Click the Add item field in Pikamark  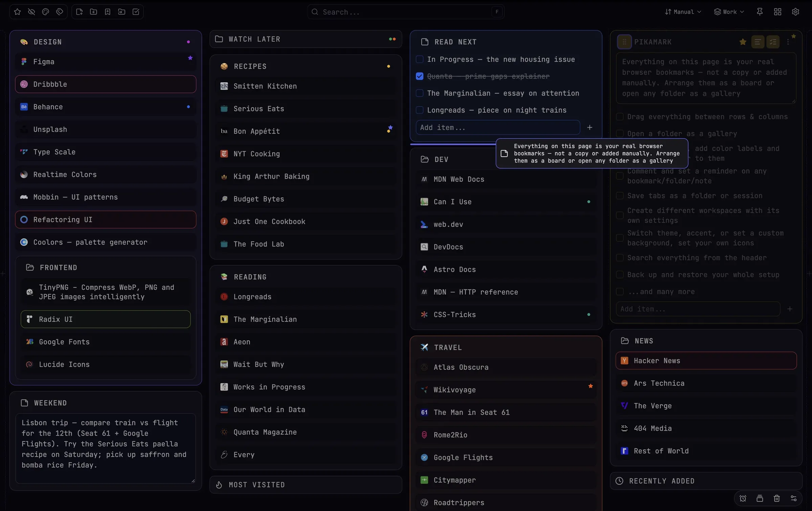point(698,309)
